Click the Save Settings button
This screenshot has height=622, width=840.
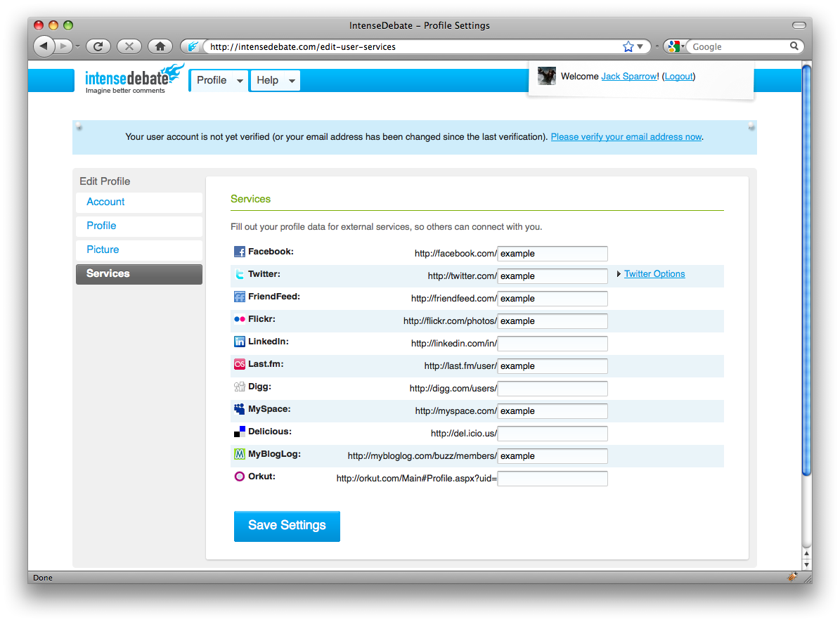(287, 526)
